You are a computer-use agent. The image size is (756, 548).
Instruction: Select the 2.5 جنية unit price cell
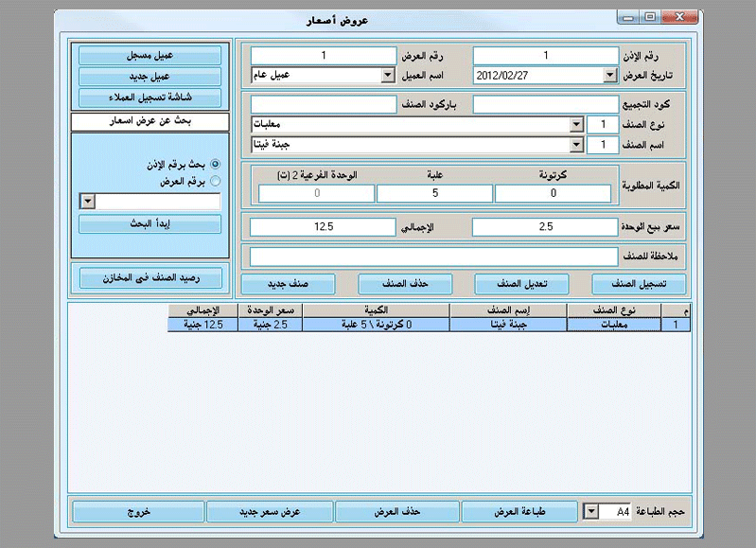tap(271, 325)
